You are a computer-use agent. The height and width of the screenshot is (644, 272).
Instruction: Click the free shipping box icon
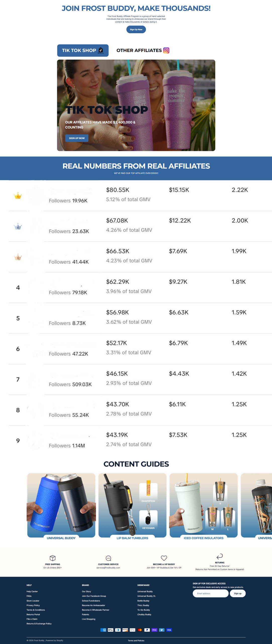pos(52,558)
